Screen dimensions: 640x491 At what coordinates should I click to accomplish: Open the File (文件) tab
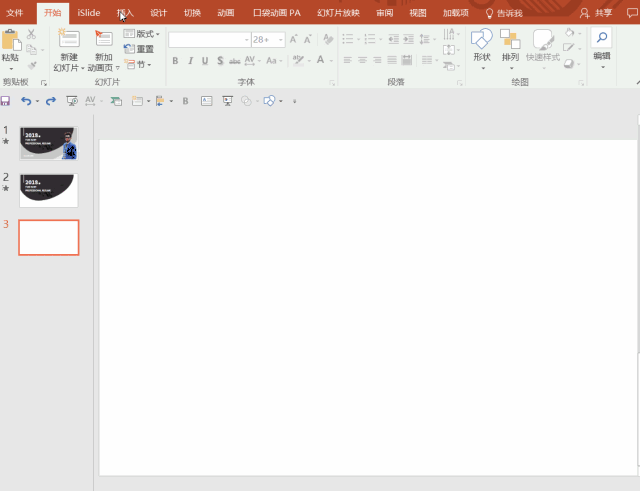15,13
